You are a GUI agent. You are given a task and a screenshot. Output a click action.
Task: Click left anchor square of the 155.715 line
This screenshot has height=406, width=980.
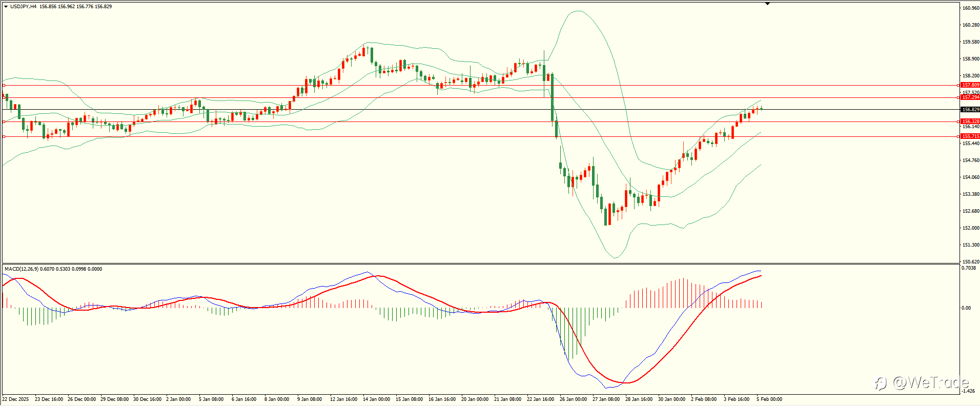[4, 136]
